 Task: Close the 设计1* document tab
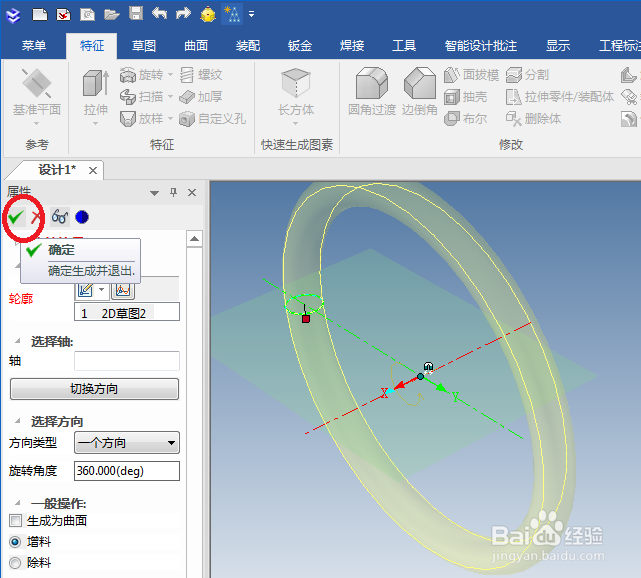[93, 171]
